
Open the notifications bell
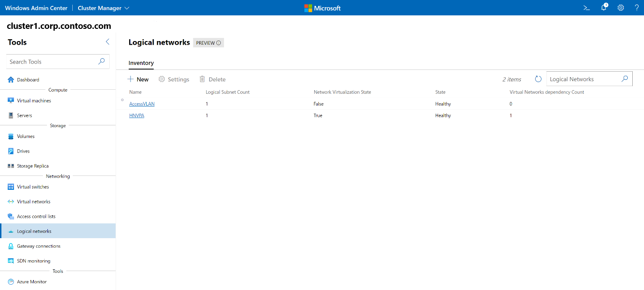click(x=604, y=8)
